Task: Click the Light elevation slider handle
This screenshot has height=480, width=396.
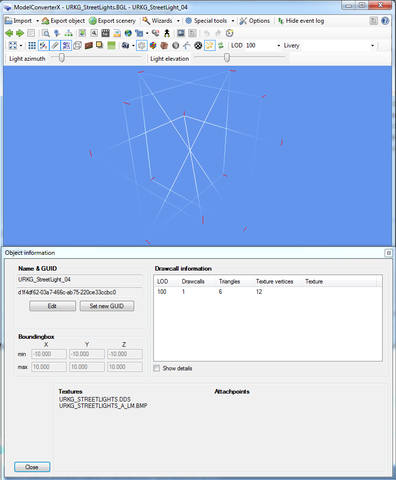Action: (227, 58)
